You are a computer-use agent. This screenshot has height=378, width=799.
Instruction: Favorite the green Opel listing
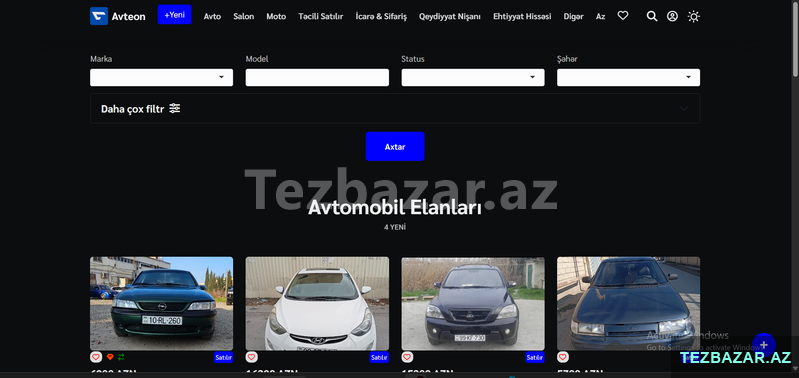click(96, 357)
